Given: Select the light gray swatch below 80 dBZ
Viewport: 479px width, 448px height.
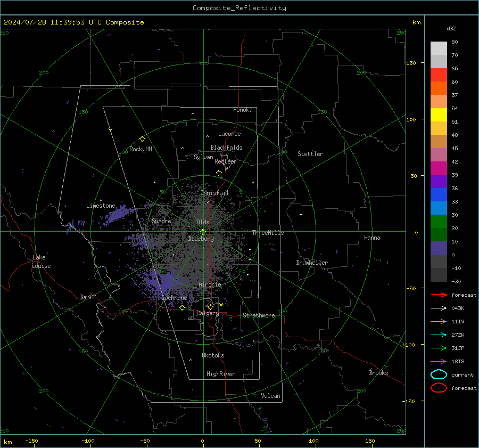Looking at the screenshot, I should click(x=439, y=48).
